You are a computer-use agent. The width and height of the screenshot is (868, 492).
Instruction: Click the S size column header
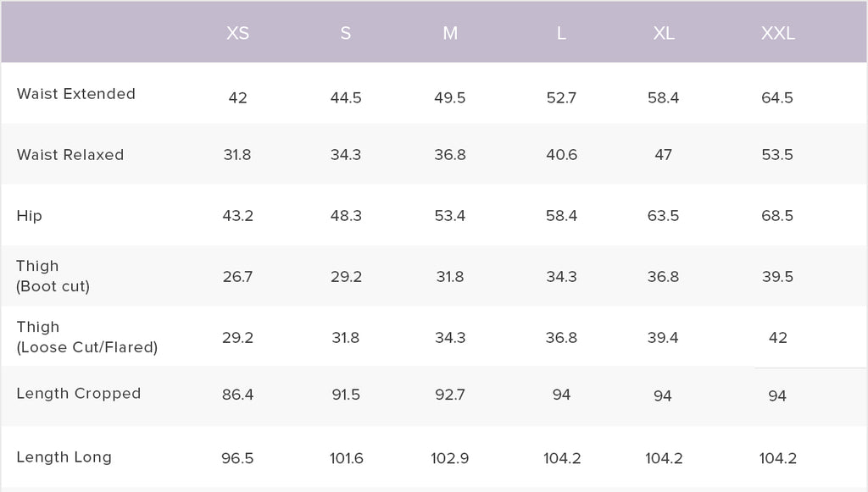[345, 34]
